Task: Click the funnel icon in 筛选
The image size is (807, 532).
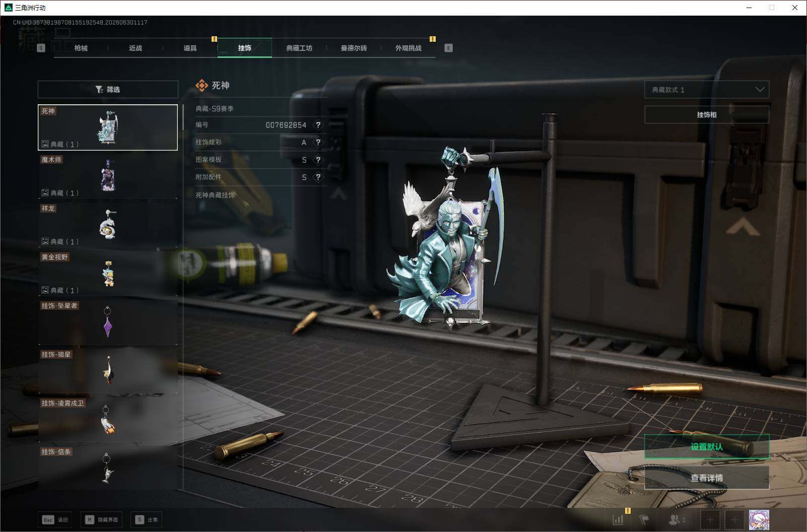Action: click(99, 89)
